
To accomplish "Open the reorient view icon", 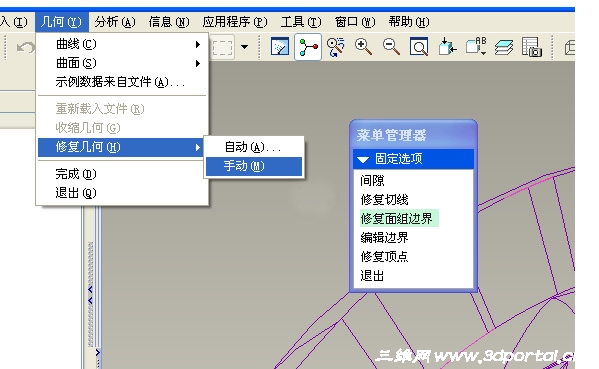I will coord(447,47).
